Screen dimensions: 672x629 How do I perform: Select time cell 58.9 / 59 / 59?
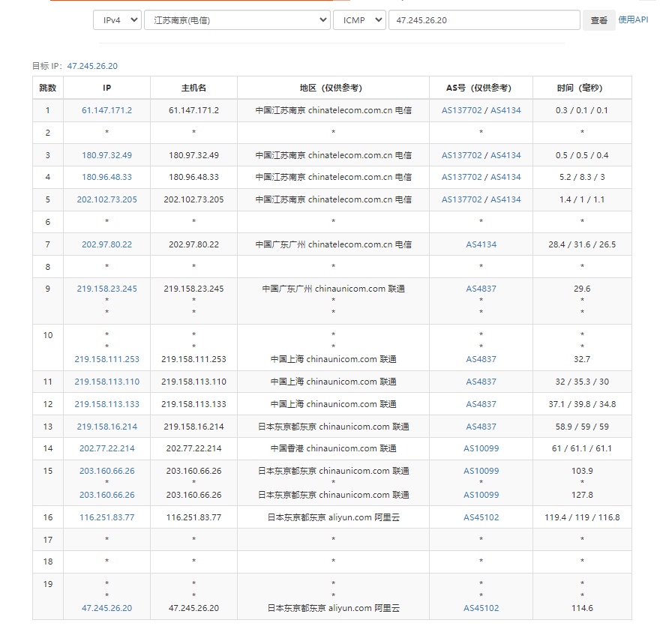pos(582,427)
